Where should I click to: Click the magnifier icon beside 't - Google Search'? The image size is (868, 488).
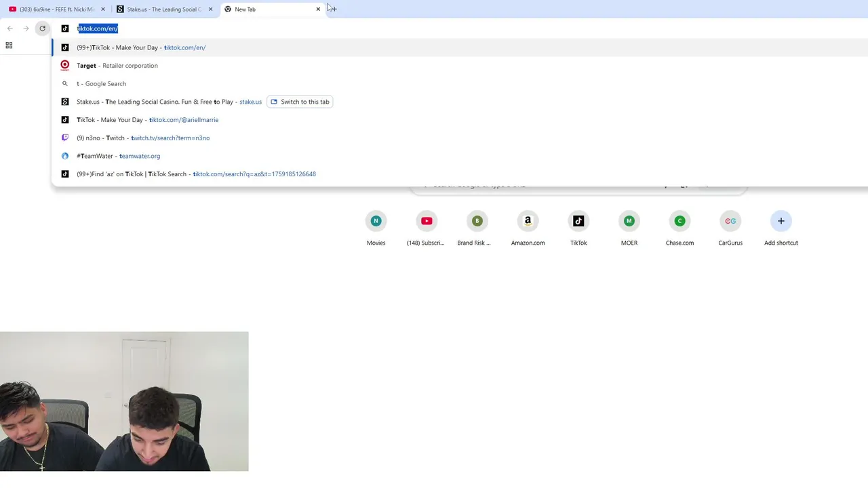click(65, 83)
